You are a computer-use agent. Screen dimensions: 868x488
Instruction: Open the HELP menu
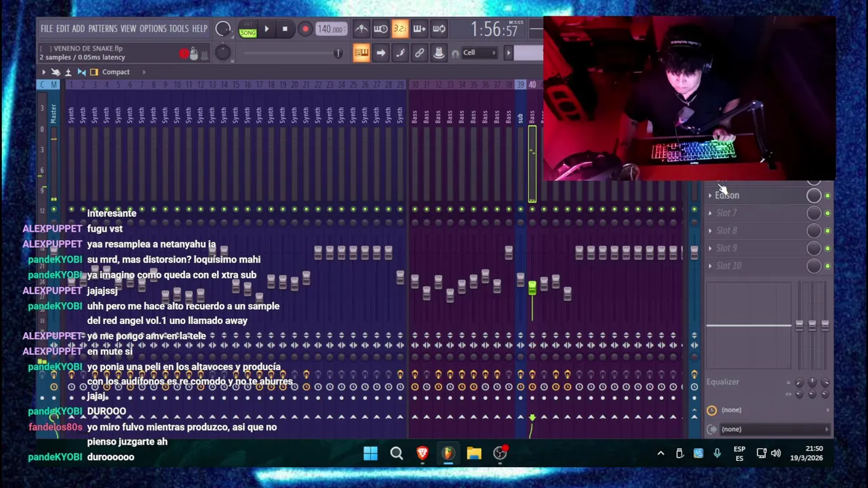pyautogui.click(x=199, y=29)
